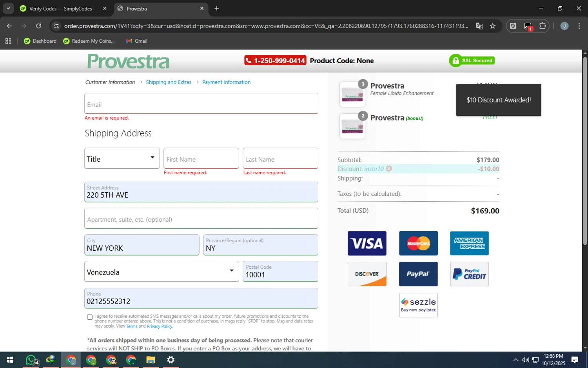Click the Last Name field
This screenshot has height=368, width=588.
pos(280,158)
